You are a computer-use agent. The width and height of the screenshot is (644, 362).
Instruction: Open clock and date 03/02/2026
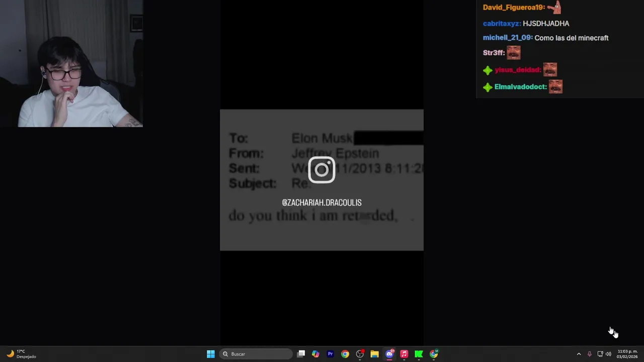(627, 354)
